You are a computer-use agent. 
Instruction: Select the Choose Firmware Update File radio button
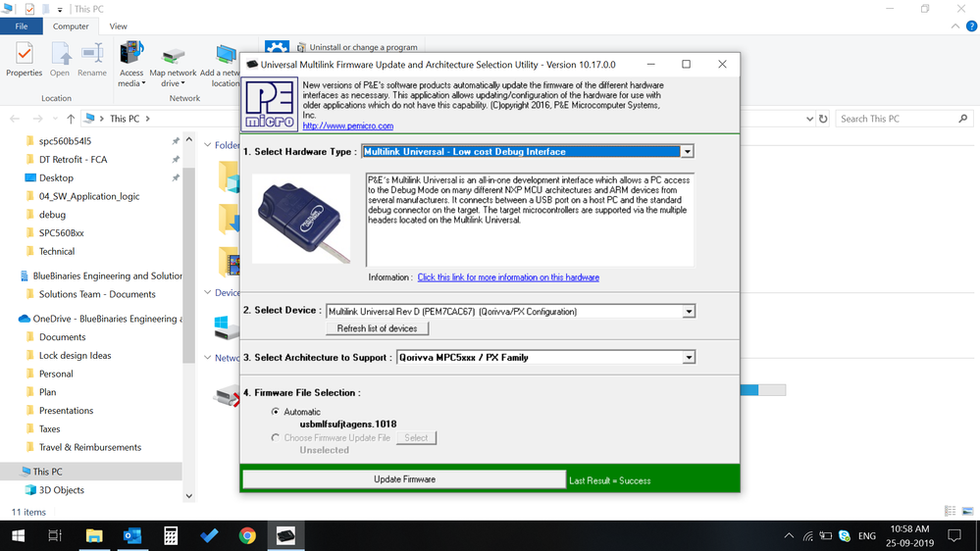(275, 438)
